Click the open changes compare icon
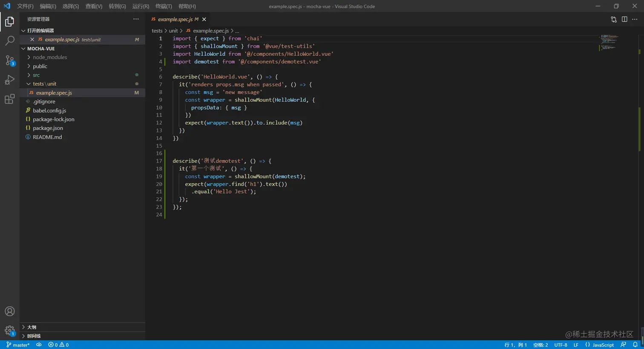Viewport: 644px width, 349px height. 614,19
